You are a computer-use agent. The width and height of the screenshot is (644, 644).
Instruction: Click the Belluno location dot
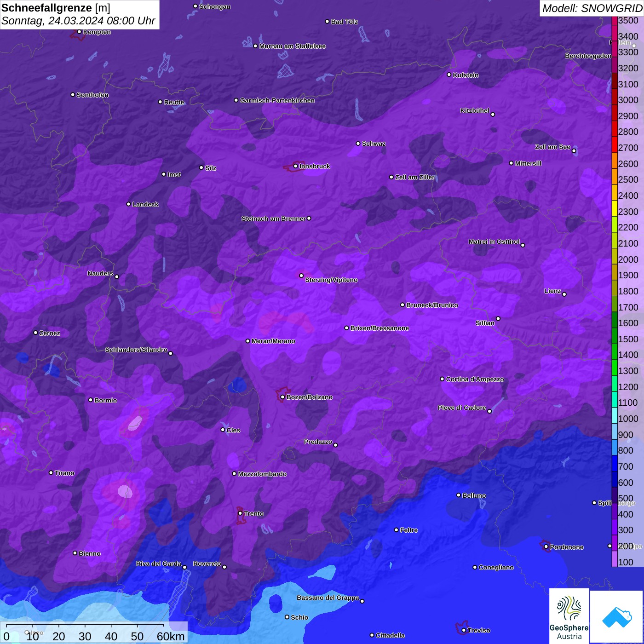(459, 495)
